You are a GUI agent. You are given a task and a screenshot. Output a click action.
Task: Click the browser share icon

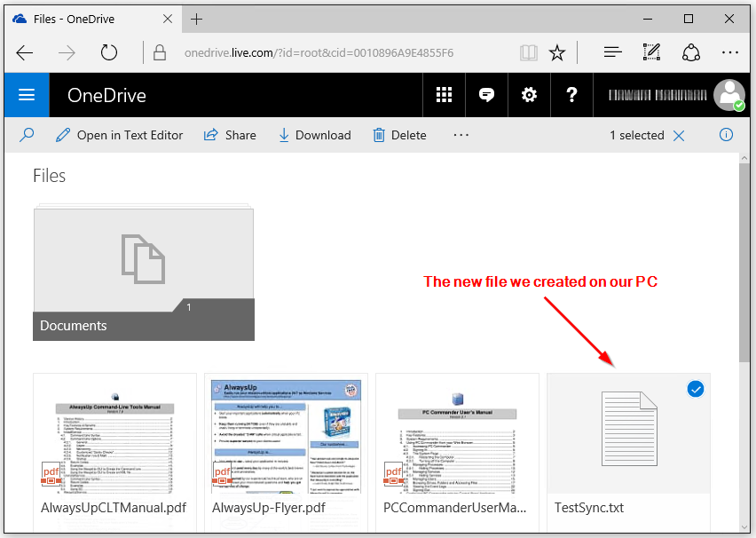pyautogui.click(x=691, y=52)
